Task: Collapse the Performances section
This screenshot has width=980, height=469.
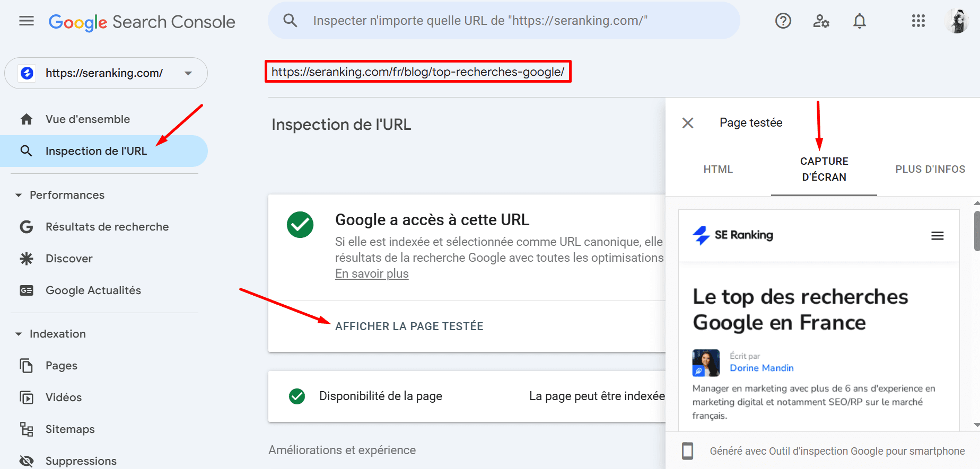Action: click(x=19, y=195)
